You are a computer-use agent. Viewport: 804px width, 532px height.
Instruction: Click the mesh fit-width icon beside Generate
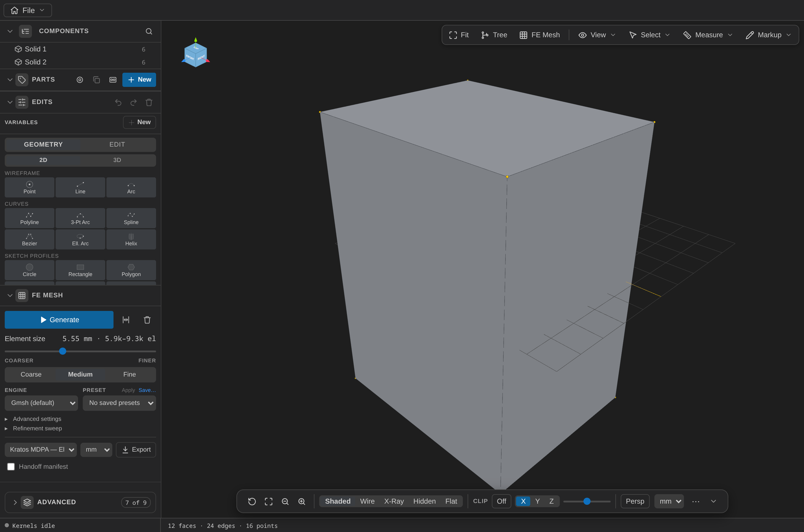pyautogui.click(x=126, y=319)
